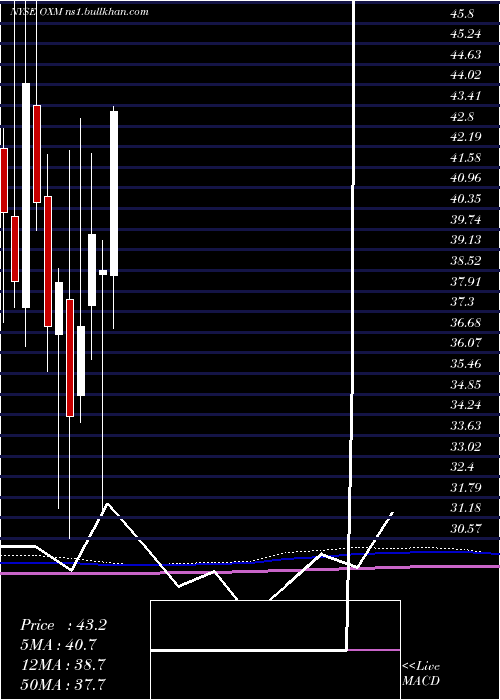Click the <<Live MACD label
500x700 pixels.
[x=421, y=674]
